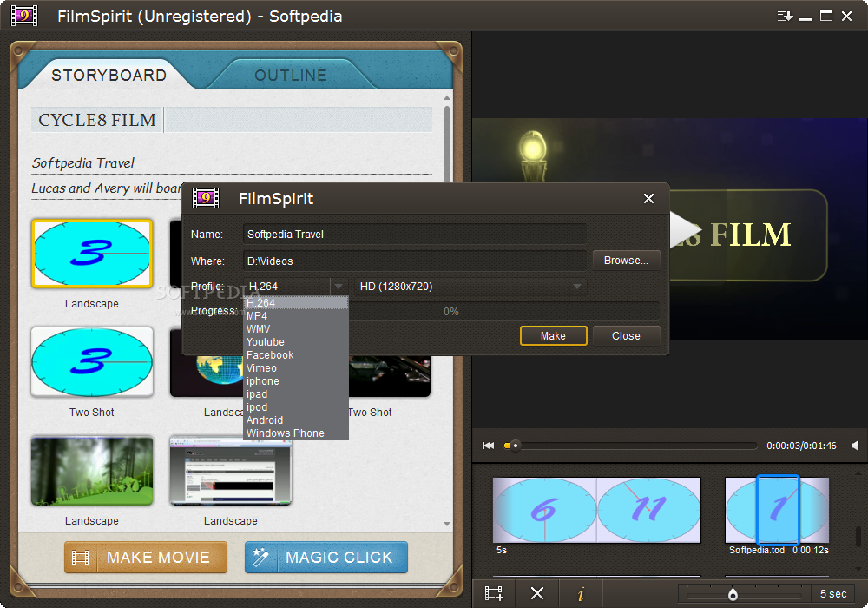Select timeline clip showing number 6
Image resolution: width=868 pixels, height=608 pixels.
(x=545, y=510)
